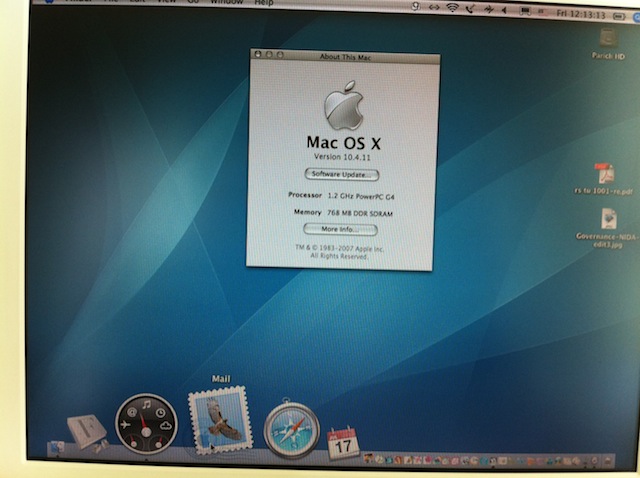Open the Address Book icon in Dock
This screenshot has width=640, height=478.
(x=86, y=433)
